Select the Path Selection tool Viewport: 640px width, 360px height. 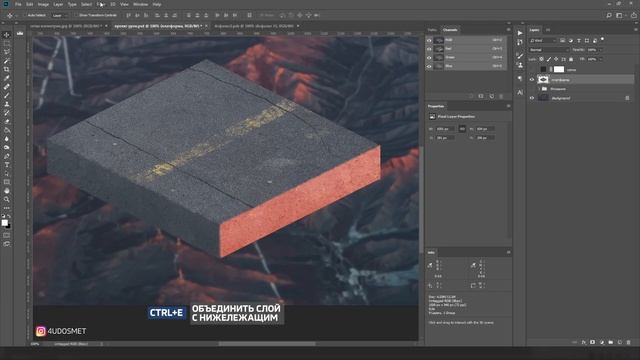coord(6,173)
